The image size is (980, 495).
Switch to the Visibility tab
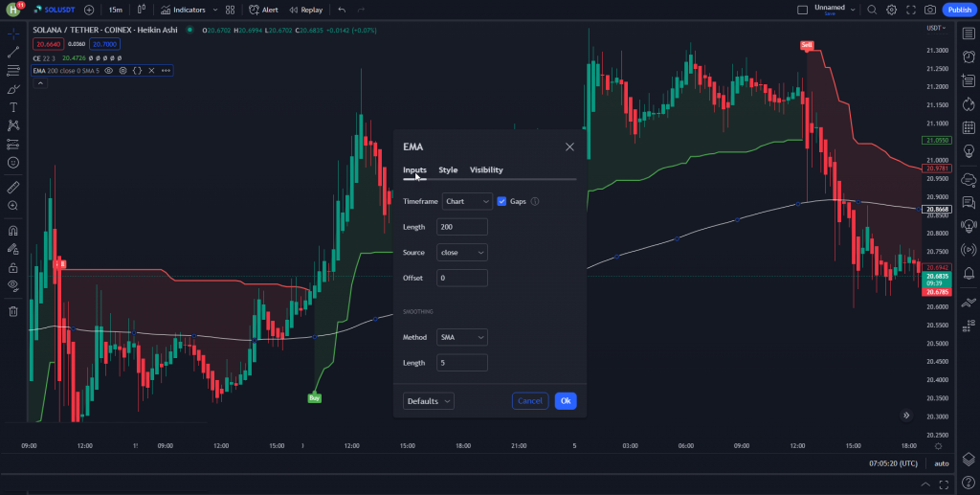click(x=486, y=170)
